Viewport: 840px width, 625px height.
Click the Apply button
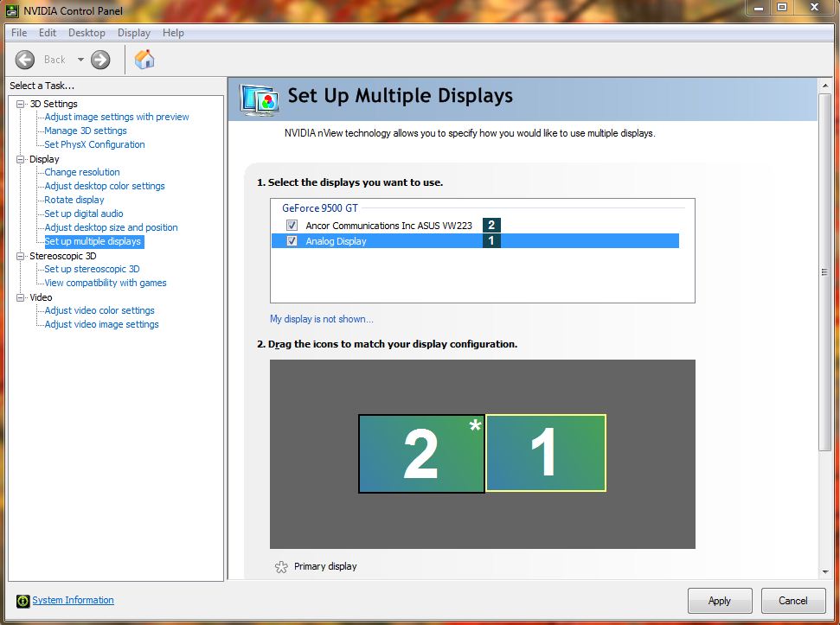click(720, 601)
